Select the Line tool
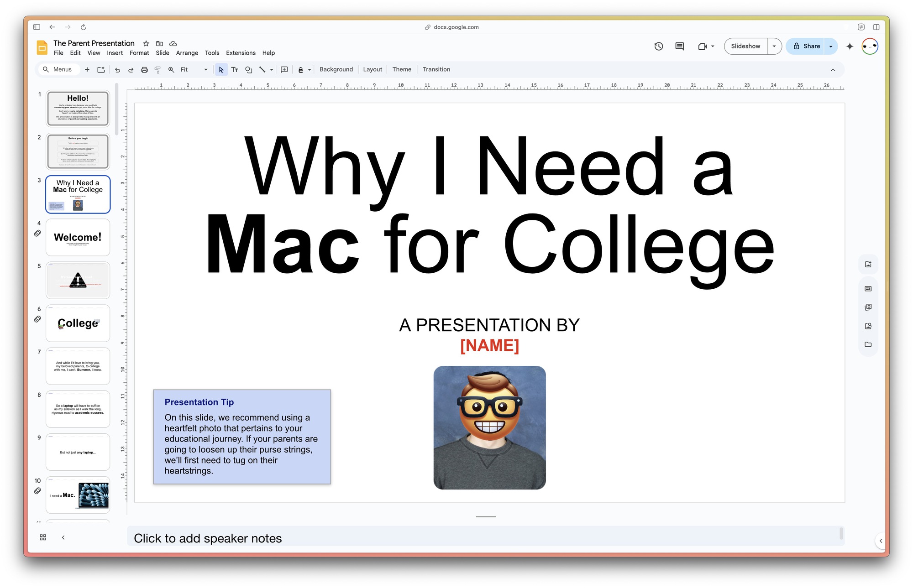The width and height of the screenshot is (913, 588). coord(262,70)
